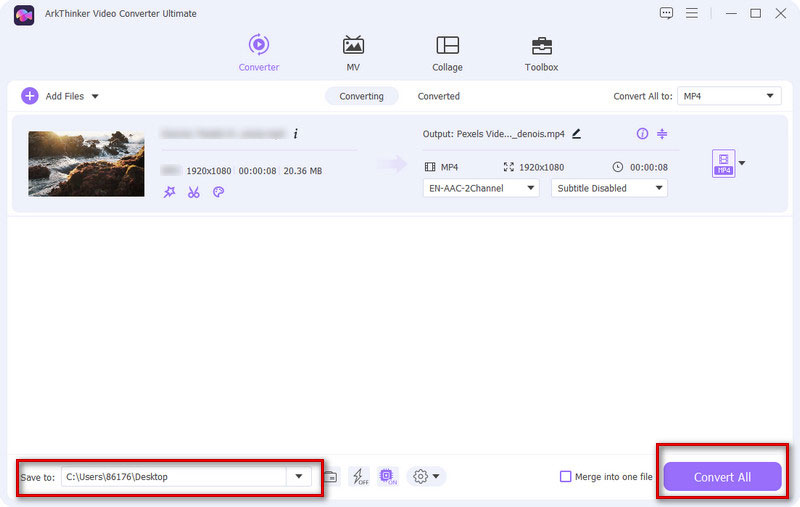800x507 pixels.
Task: Expand the output format arrow beside MP4 icon
Action: [742, 163]
